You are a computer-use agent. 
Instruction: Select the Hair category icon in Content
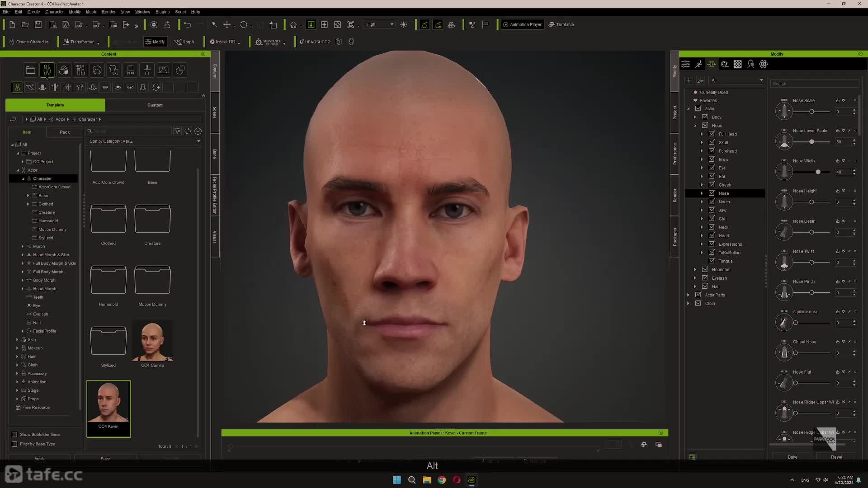[x=97, y=70]
